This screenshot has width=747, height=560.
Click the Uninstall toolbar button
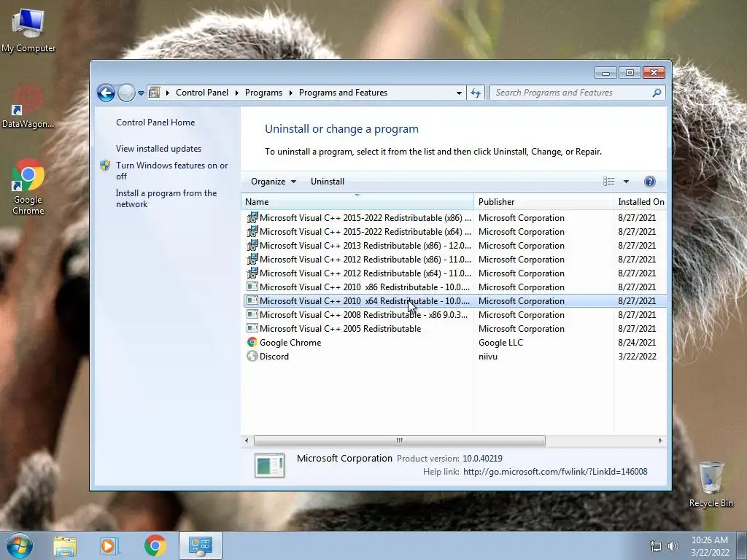tap(328, 182)
